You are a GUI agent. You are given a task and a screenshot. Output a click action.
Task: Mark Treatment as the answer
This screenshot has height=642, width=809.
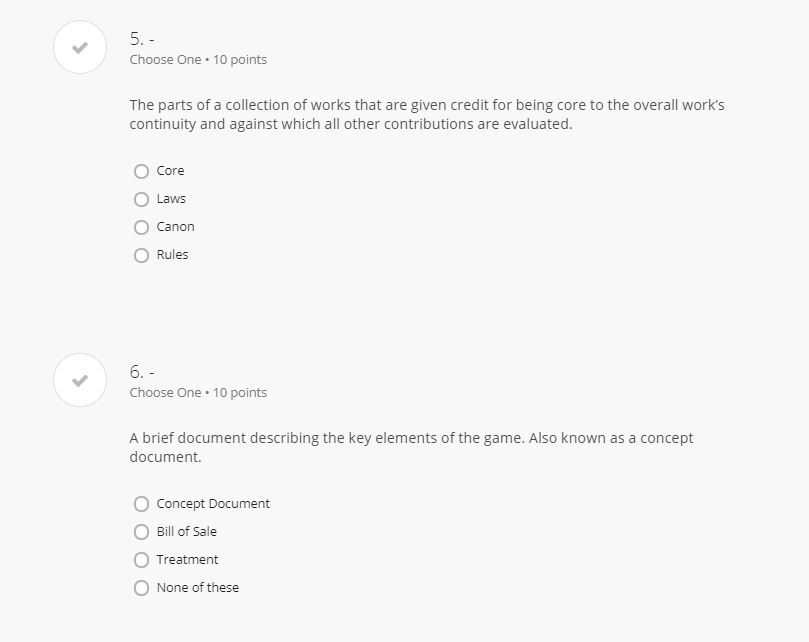[141, 560]
